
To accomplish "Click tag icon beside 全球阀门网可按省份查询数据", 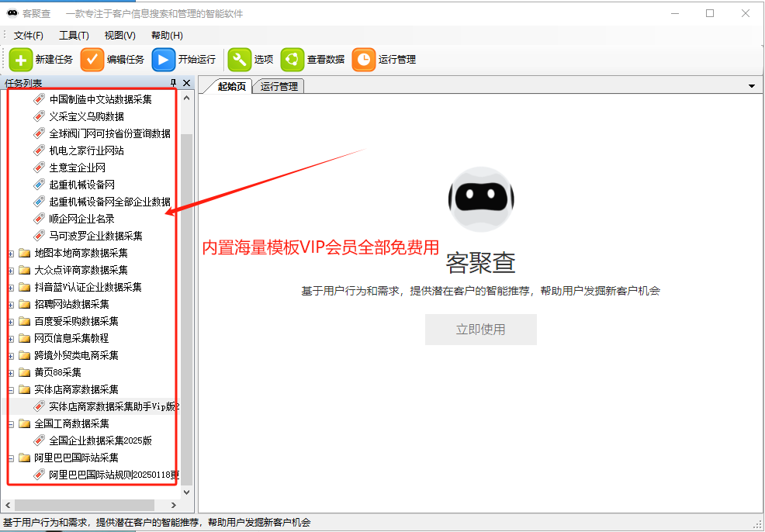I will click(40, 133).
